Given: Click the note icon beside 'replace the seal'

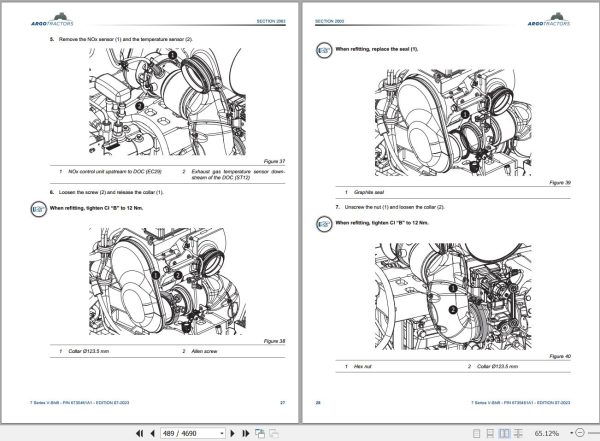Looking at the screenshot, I should point(324,50).
